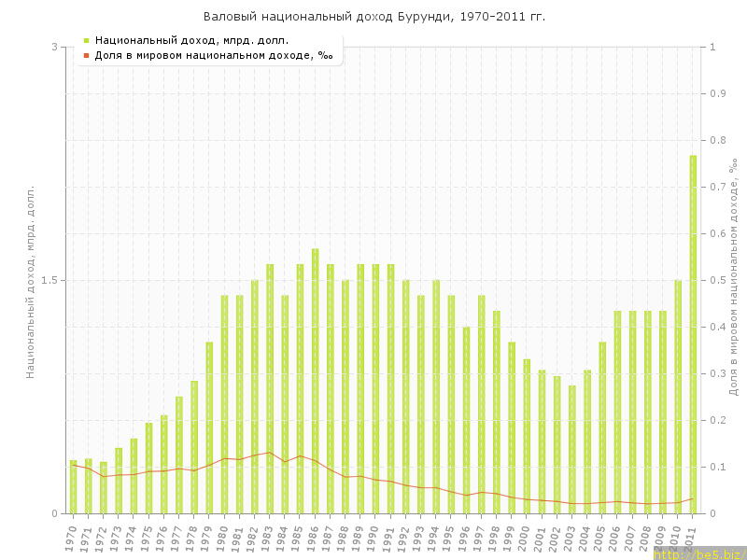
Task: Select the 1980 bar in the chart
Action: click(x=225, y=404)
